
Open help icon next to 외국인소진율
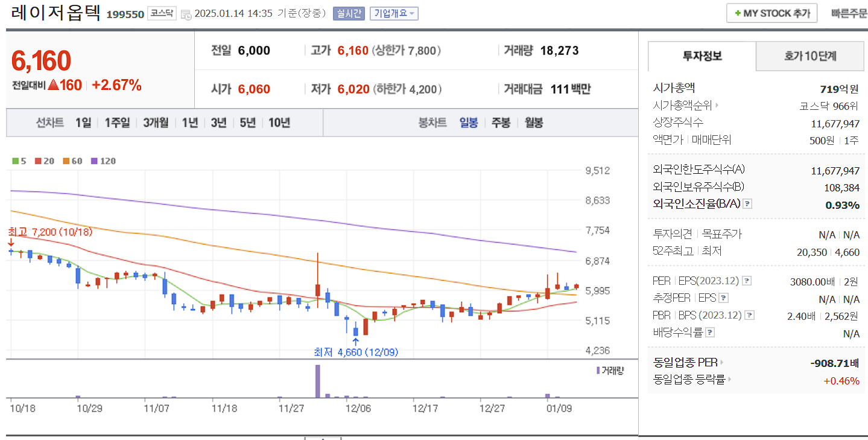point(748,204)
